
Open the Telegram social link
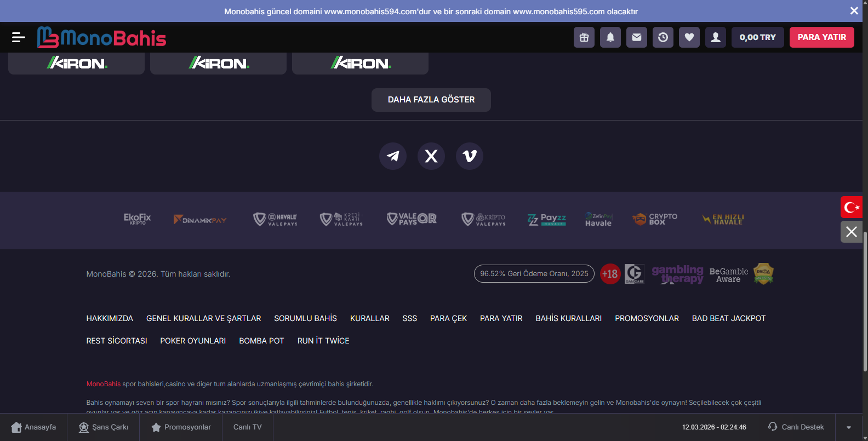(393, 156)
